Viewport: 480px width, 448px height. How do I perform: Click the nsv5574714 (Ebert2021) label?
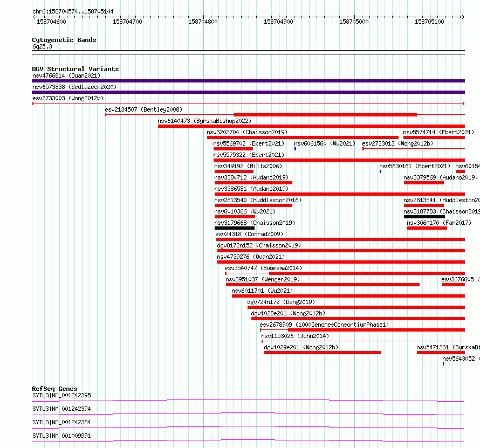click(x=438, y=132)
